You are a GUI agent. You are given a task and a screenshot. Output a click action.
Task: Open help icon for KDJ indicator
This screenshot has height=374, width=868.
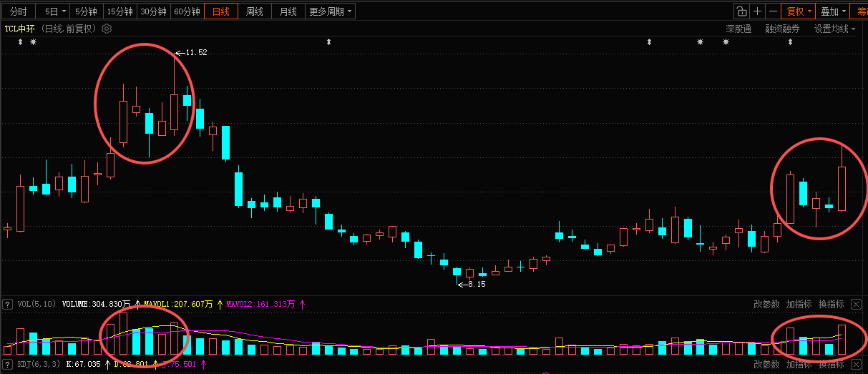(x=8, y=364)
